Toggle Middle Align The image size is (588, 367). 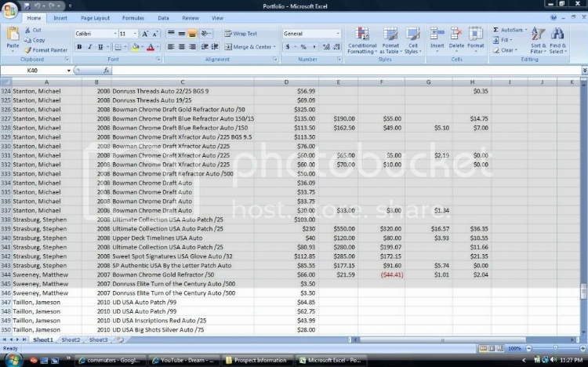(182, 34)
